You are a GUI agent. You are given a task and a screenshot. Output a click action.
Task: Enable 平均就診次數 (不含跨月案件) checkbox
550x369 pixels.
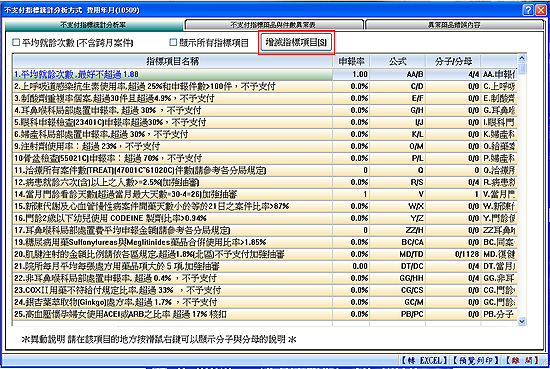point(16,42)
